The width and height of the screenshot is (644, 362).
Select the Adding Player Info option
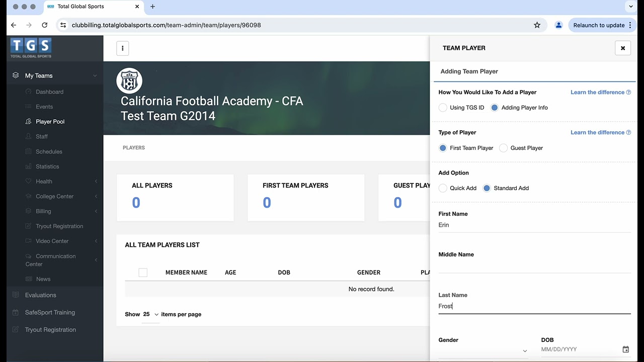tap(495, 108)
